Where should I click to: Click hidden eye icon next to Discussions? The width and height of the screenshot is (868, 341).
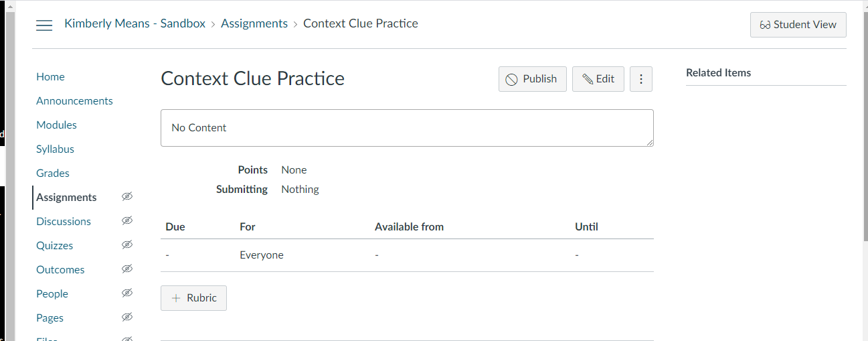click(127, 220)
